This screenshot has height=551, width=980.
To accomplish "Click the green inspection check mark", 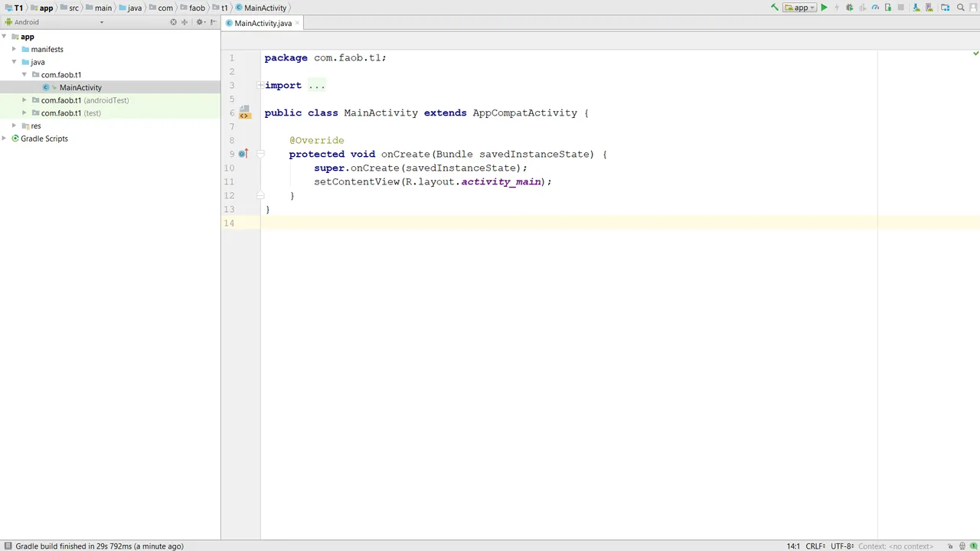I will click(975, 54).
